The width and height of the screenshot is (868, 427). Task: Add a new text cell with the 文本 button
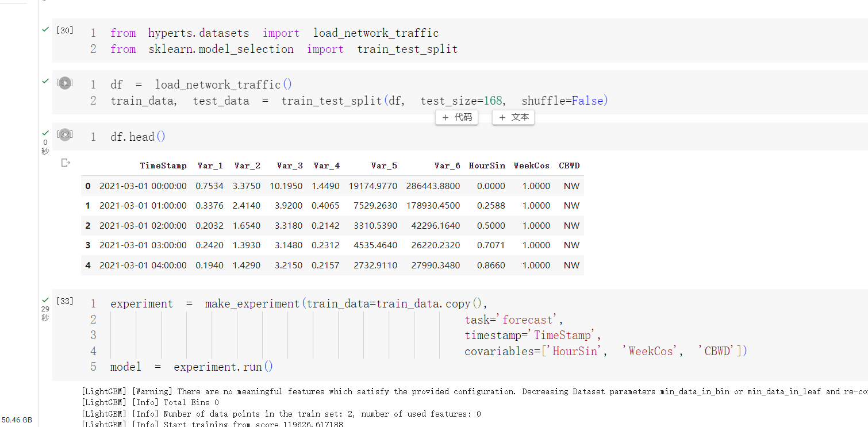[513, 117]
